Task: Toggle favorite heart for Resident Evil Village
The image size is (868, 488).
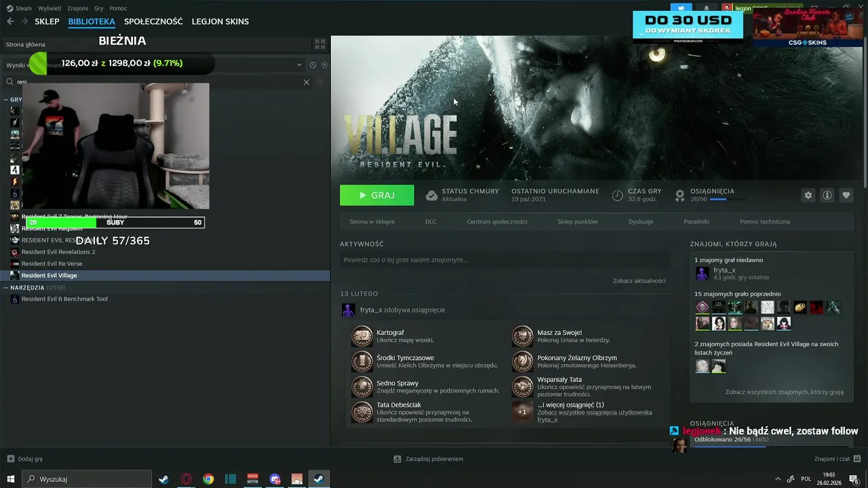Action: click(846, 195)
